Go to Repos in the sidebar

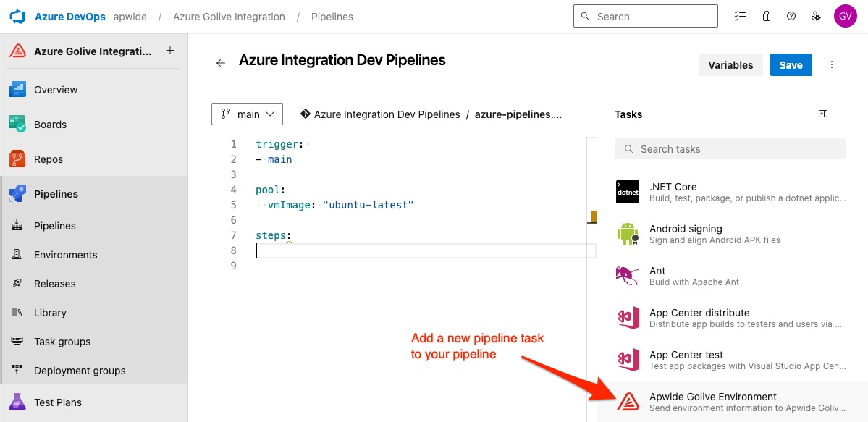click(x=49, y=159)
